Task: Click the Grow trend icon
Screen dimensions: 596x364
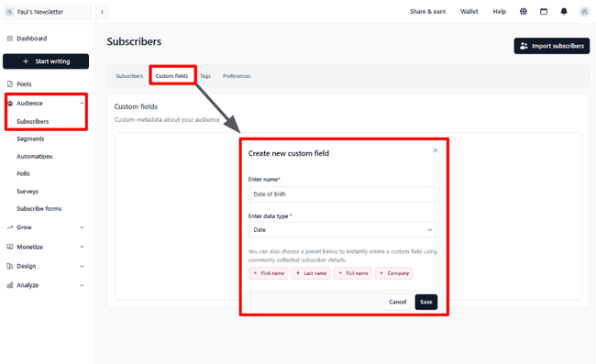Action: coord(10,227)
